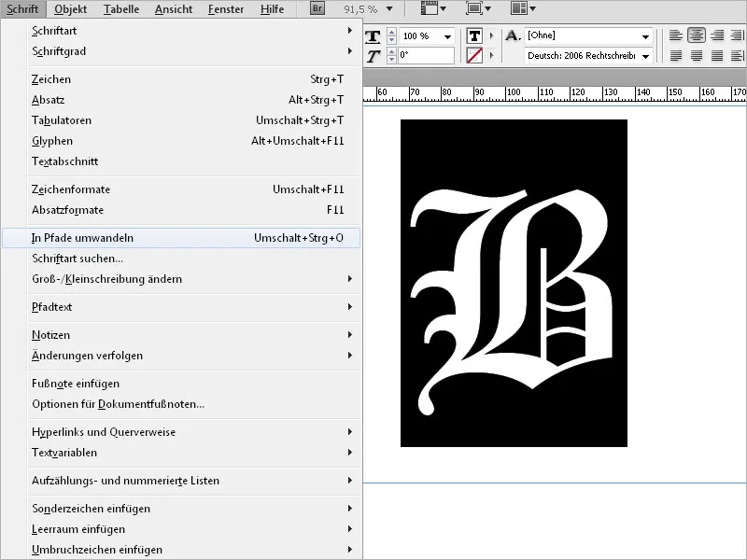The width and height of the screenshot is (747, 560).
Task: Open the Objekt menu
Action: pos(71,9)
